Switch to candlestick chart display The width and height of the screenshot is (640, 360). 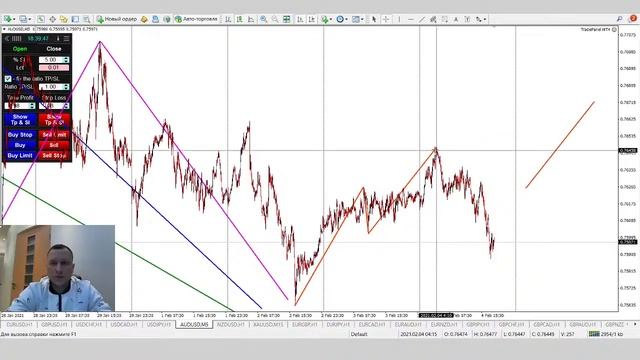point(240,19)
